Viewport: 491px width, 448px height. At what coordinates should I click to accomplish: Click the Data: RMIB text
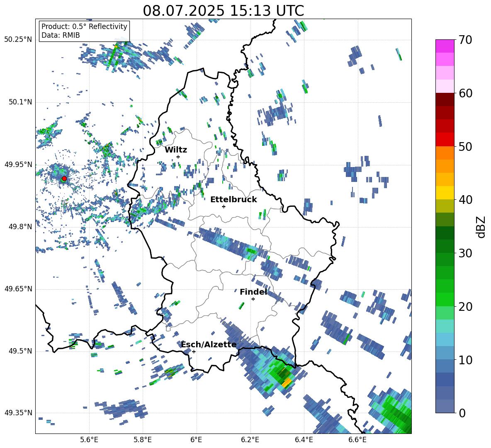61,35
